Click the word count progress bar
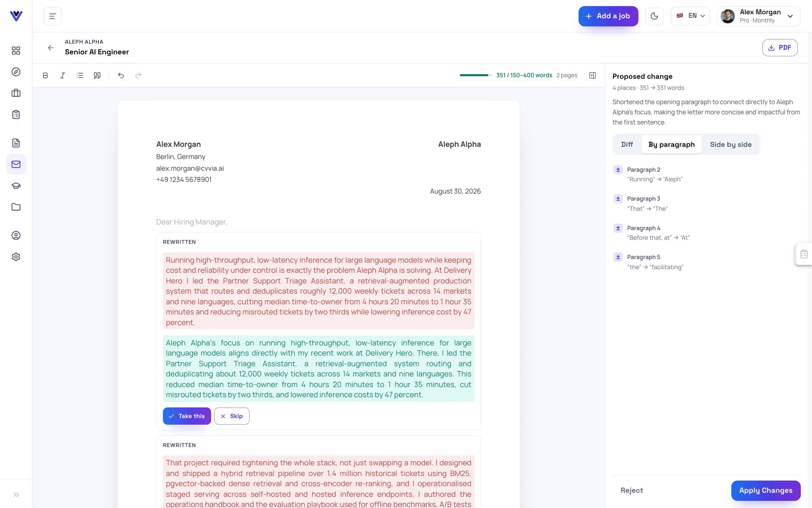 [x=476, y=75]
